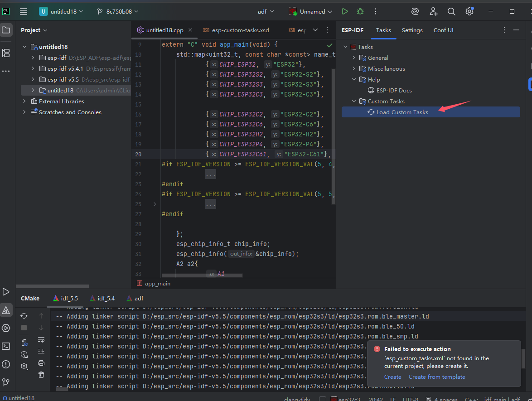The height and width of the screenshot is (401, 532).
Task: Open the Search Everywhere magnifier icon
Action: 451,11
